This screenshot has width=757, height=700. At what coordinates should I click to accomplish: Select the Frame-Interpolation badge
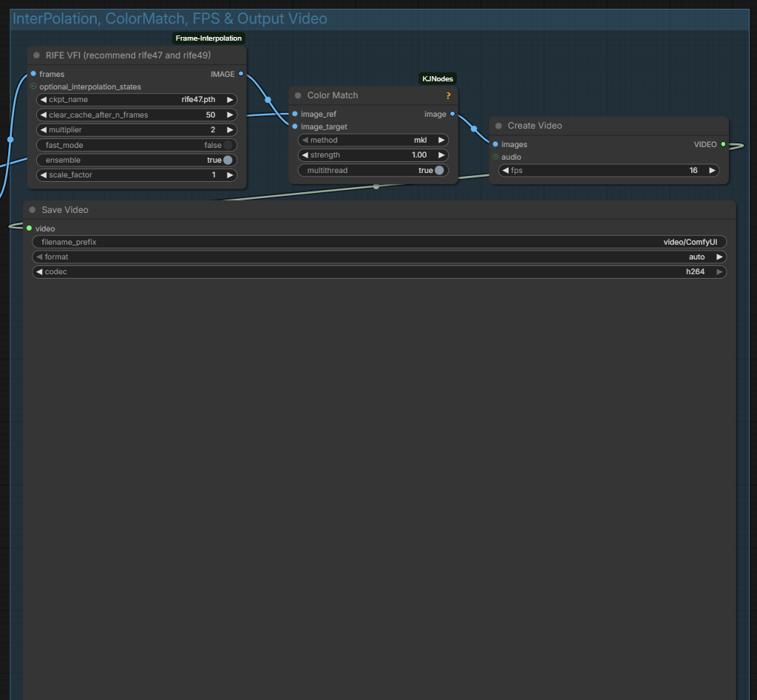coord(208,38)
